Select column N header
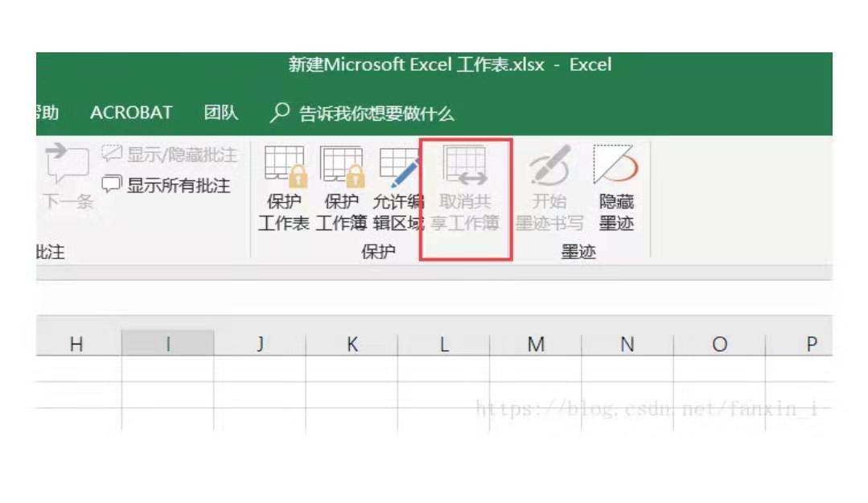Viewport: 868px width, 503px height. pos(627,344)
